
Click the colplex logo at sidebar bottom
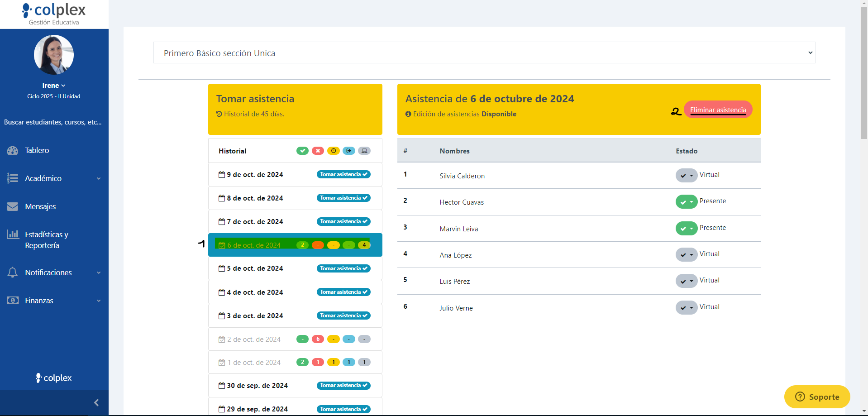coord(54,378)
